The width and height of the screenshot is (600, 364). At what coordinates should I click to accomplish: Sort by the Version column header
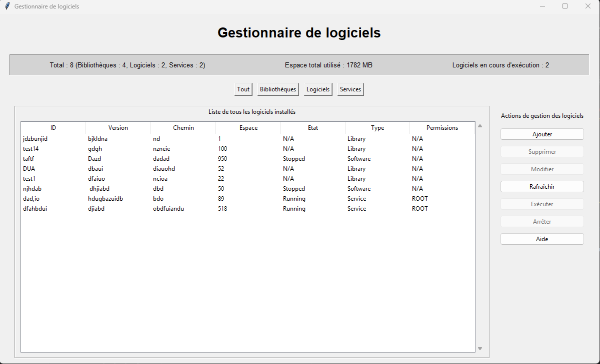(x=118, y=128)
